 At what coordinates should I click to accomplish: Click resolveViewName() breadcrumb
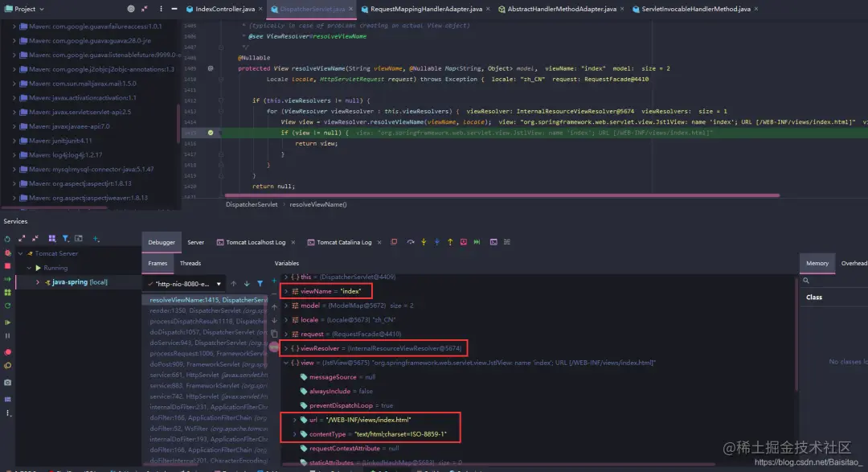pos(318,204)
